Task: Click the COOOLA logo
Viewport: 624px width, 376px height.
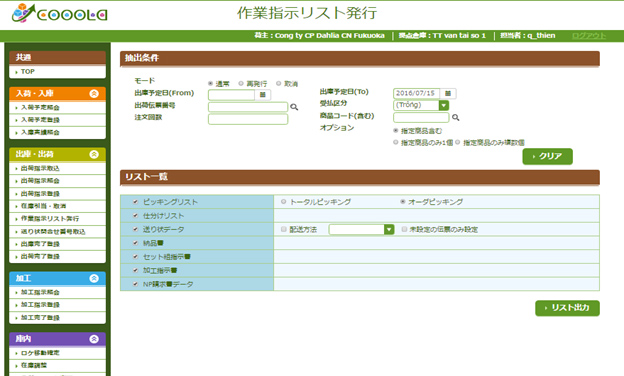Action: [60, 14]
